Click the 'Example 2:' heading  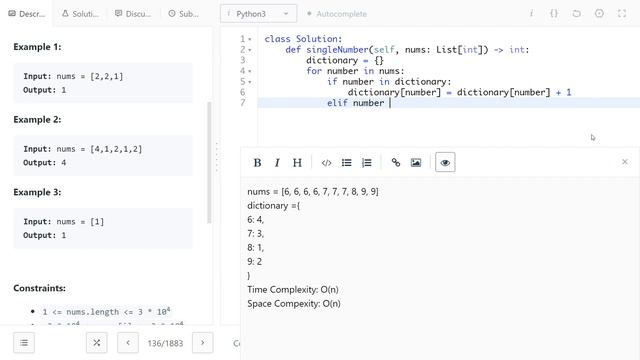pyautogui.click(x=37, y=120)
